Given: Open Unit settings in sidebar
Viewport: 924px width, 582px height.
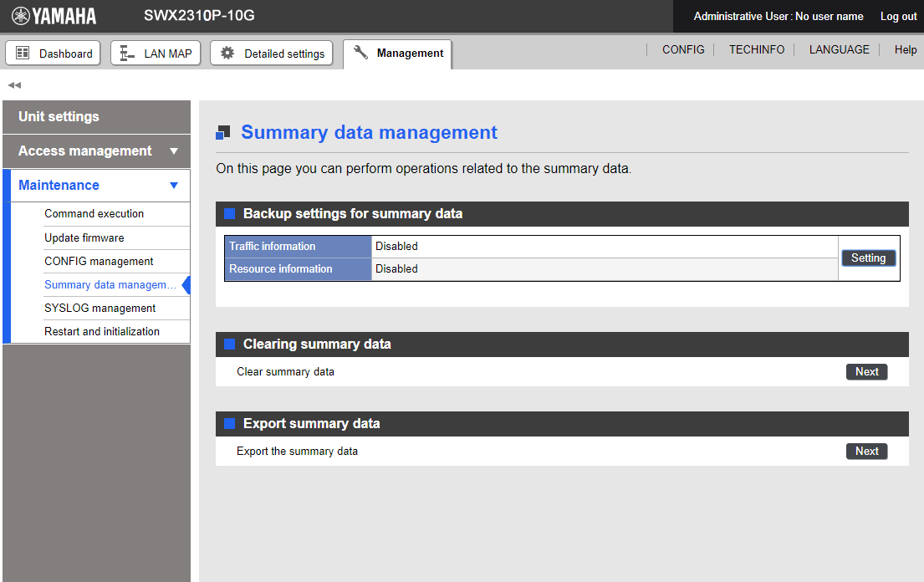Looking at the screenshot, I should [59, 117].
